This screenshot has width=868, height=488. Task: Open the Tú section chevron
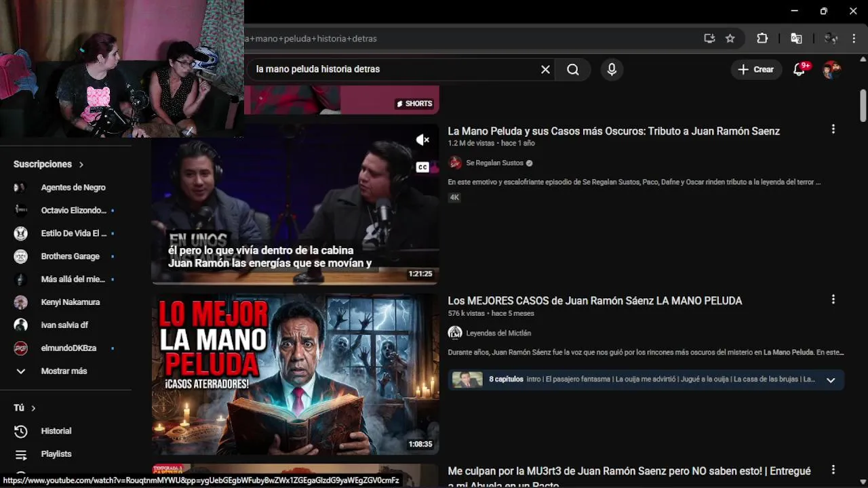[33, 408]
